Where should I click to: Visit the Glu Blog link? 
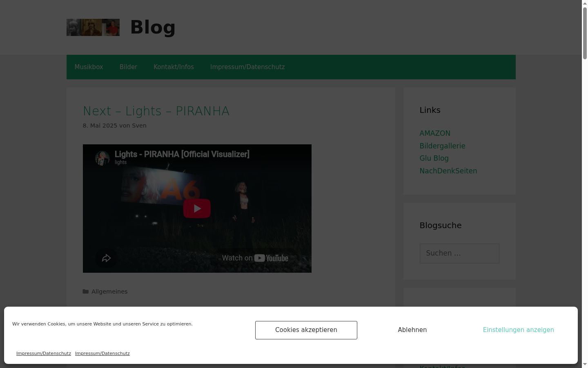click(434, 158)
